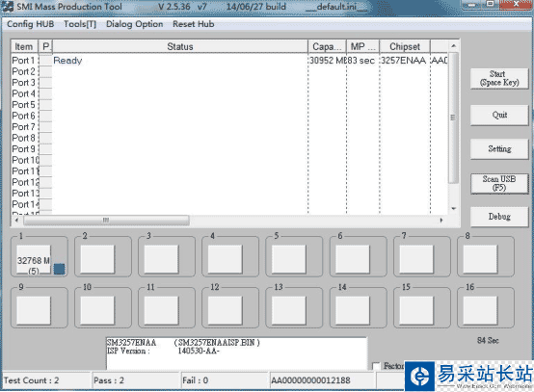The image size is (534, 392).
Task: Select the Port 14 row
Action: pyautogui.click(x=229, y=204)
